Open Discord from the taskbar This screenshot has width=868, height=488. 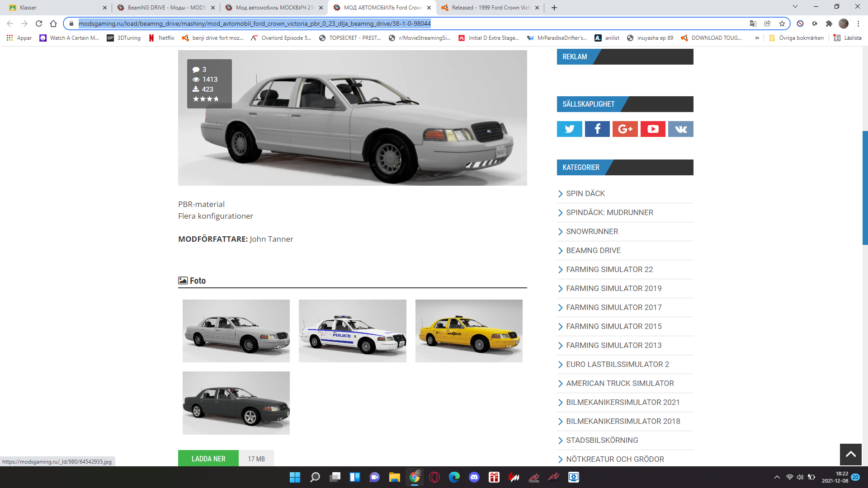(474, 477)
